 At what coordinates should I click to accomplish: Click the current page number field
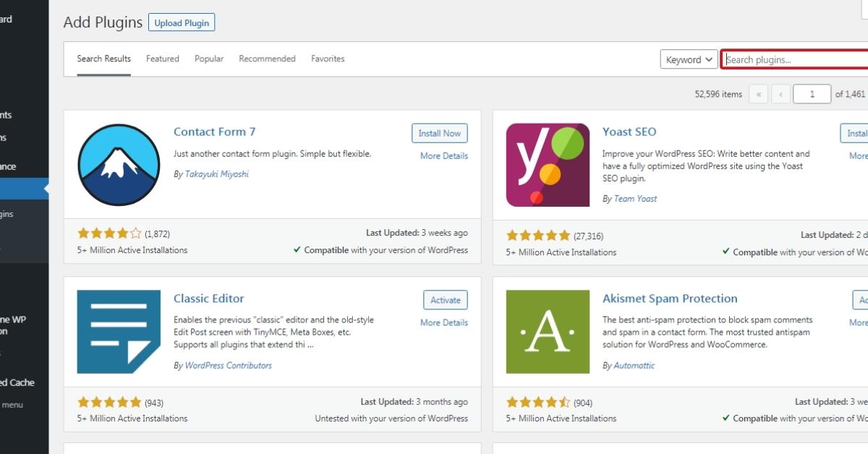click(812, 94)
